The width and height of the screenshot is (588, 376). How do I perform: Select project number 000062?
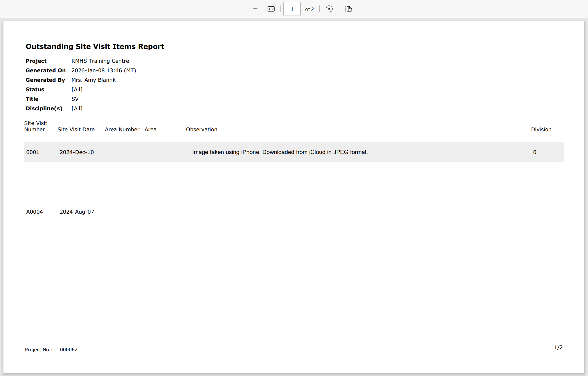coord(69,350)
